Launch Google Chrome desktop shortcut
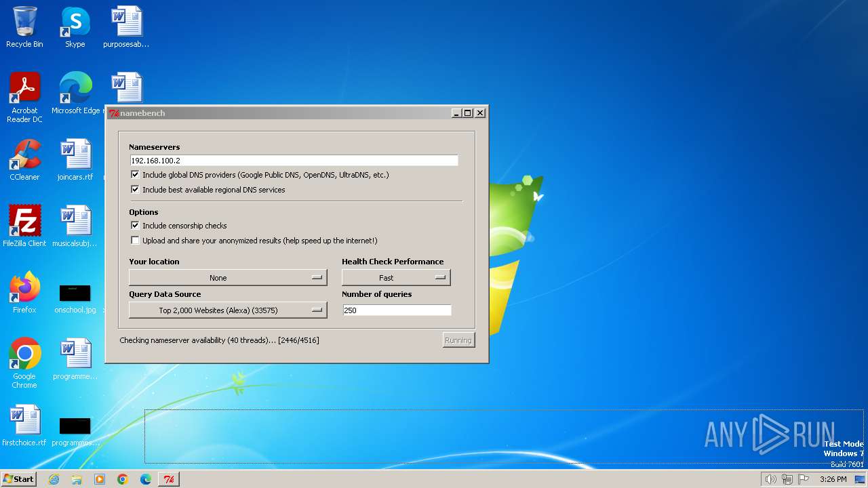Viewport: 868px width, 488px height. point(24,363)
